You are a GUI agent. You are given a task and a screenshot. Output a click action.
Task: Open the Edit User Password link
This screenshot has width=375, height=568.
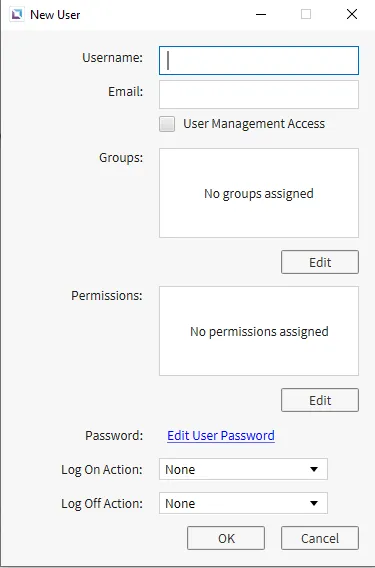pyautogui.click(x=221, y=435)
